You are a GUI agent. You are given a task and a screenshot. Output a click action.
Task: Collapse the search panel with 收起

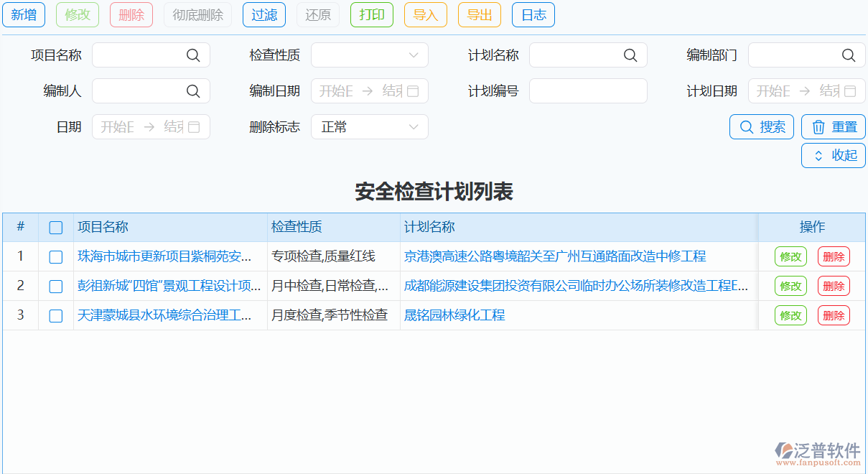(833, 154)
